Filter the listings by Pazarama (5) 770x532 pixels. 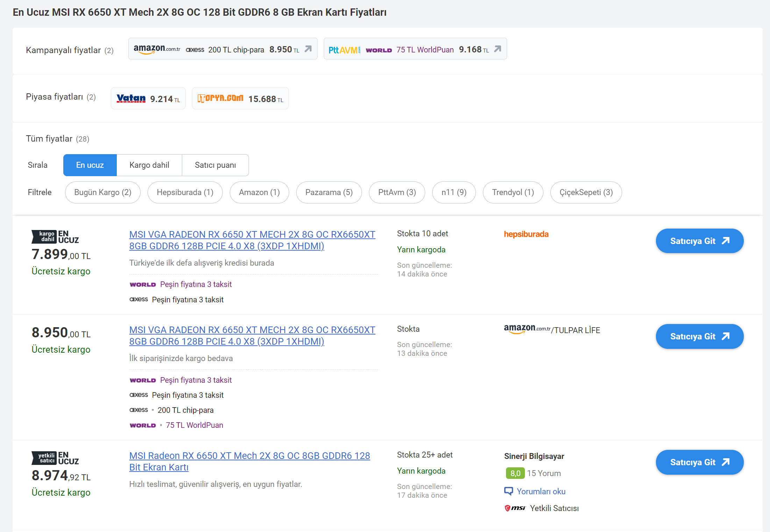tap(329, 192)
